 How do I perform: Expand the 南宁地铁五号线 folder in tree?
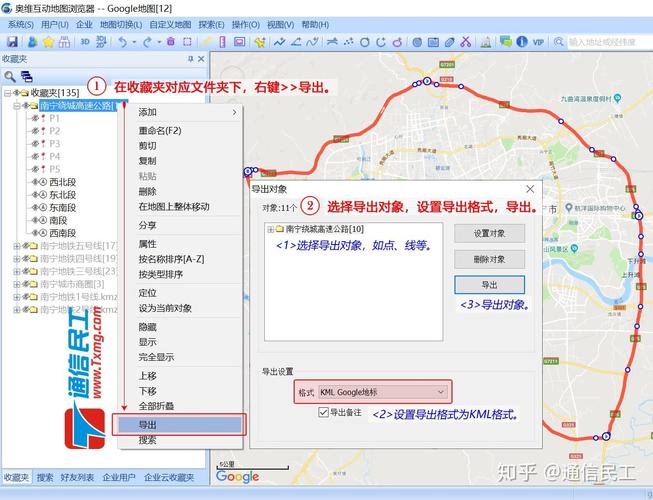pos(17,246)
